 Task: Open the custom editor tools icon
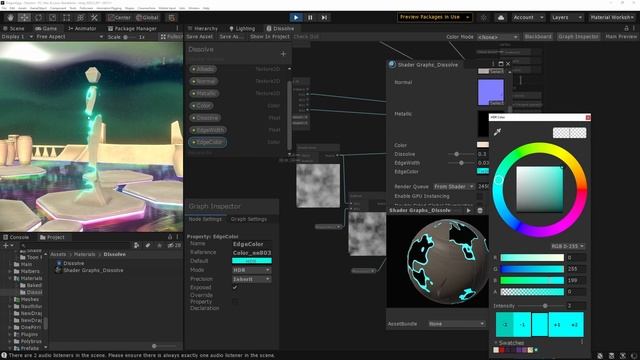tap(94, 18)
